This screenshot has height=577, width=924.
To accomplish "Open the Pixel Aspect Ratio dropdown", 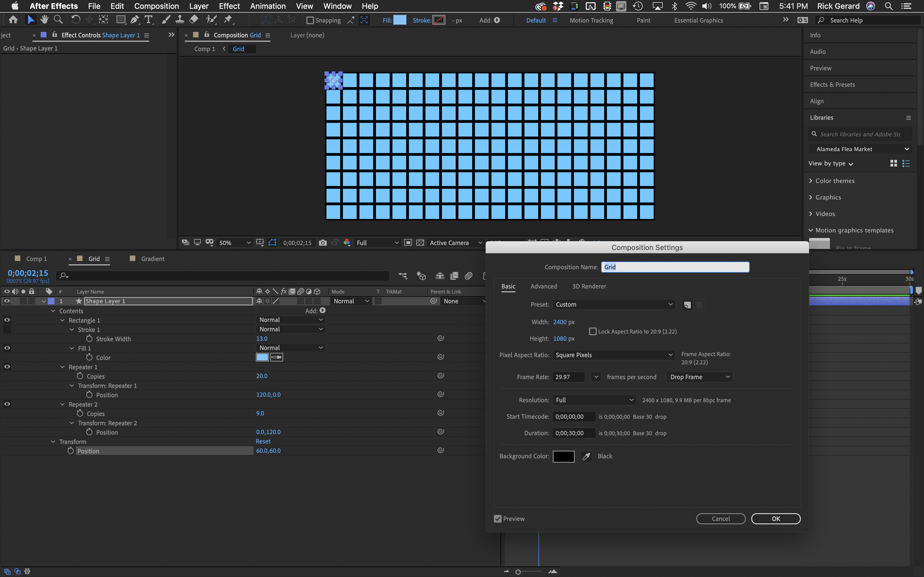I will pyautogui.click(x=613, y=355).
